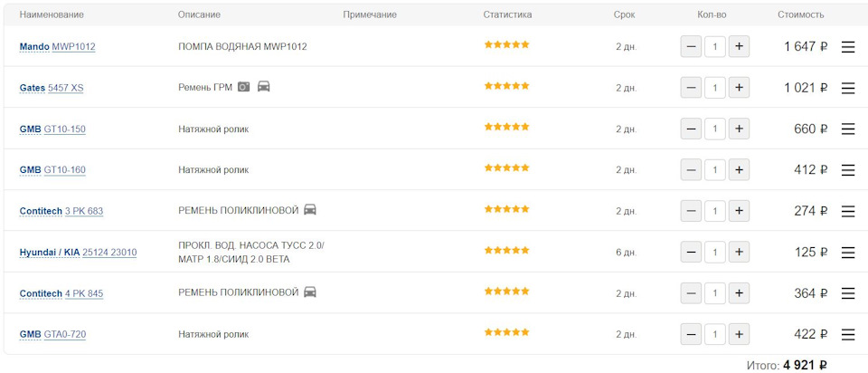The image size is (868, 373).
Task: Open Hyundai / KIA 25124 23010 link
Action: (108, 253)
